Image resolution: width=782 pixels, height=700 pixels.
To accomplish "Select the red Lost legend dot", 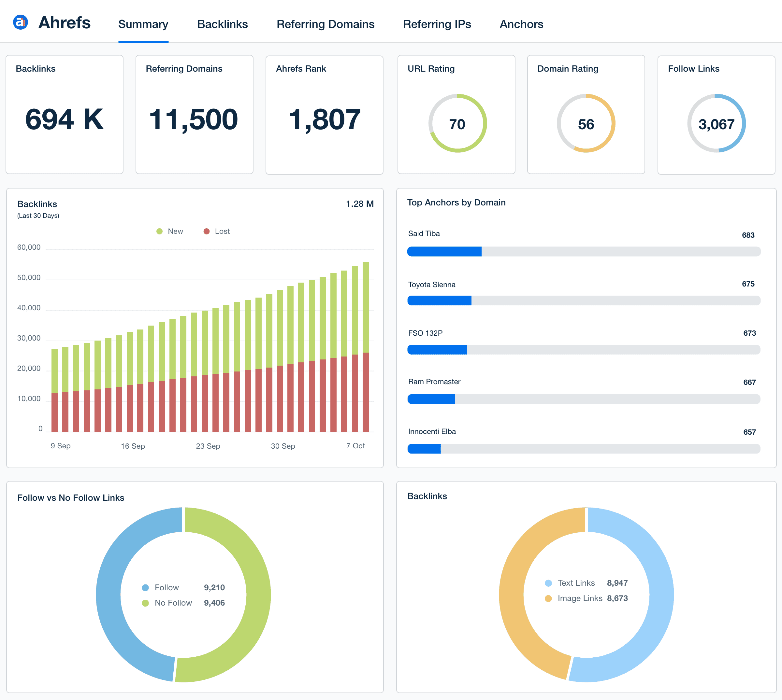I will tap(207, 231).
